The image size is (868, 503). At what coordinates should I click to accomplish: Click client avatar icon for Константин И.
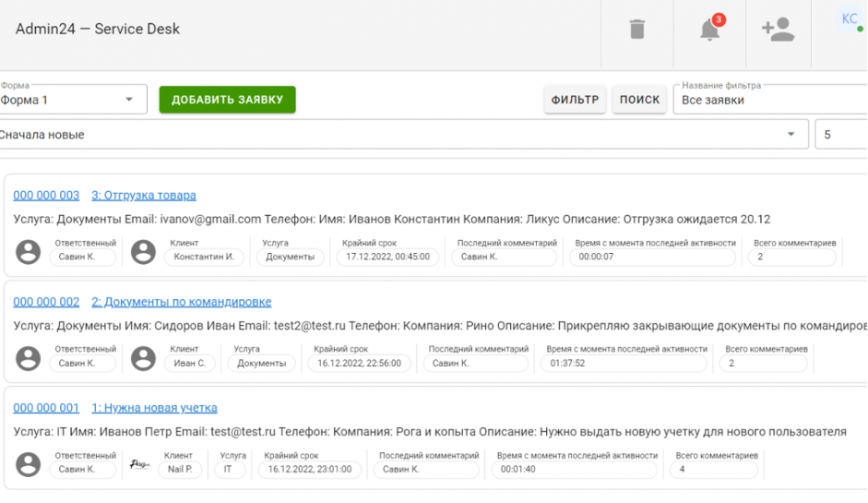[143, 251]
